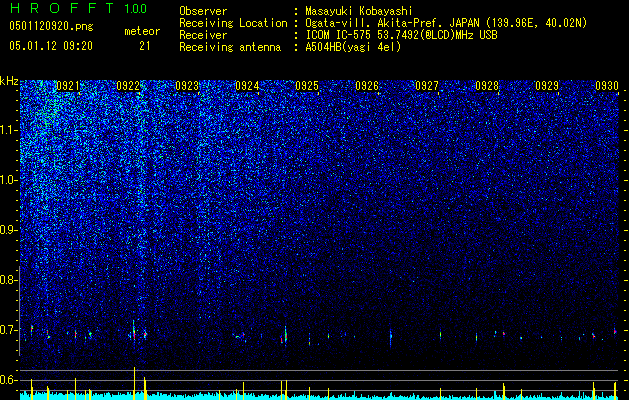Click the tallest yellow power spike near 0922
The width and height of the screenshot is (629, 400).
point(134,383)
